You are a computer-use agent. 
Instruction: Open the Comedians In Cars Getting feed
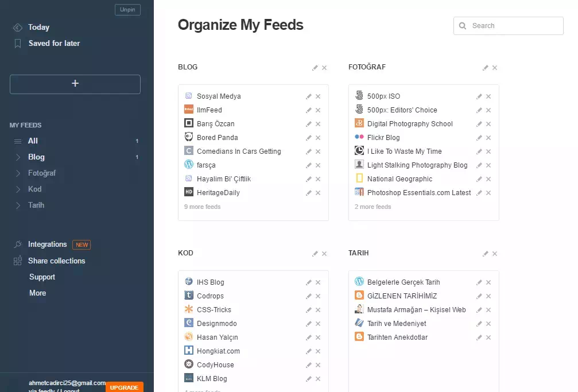239,151
